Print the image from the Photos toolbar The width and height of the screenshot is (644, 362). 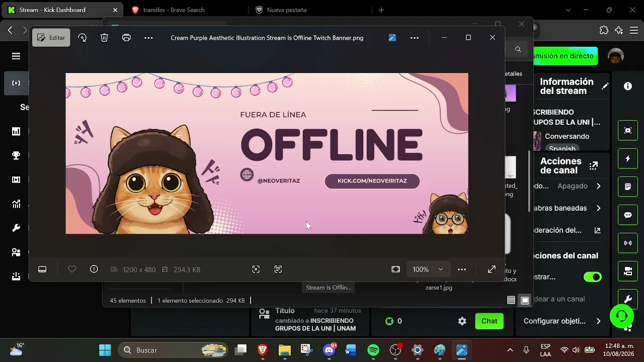pyautogui.click(x=126, y=38)
